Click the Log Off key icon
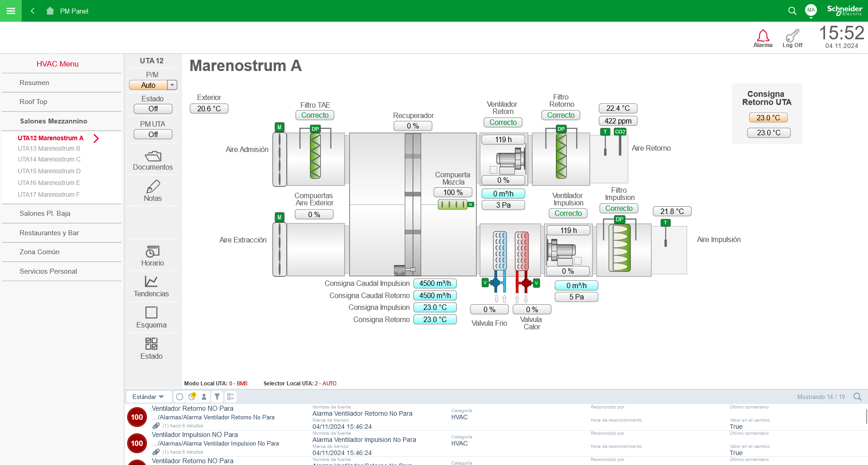Screen dimensions: 868x465 click(792, 36)
